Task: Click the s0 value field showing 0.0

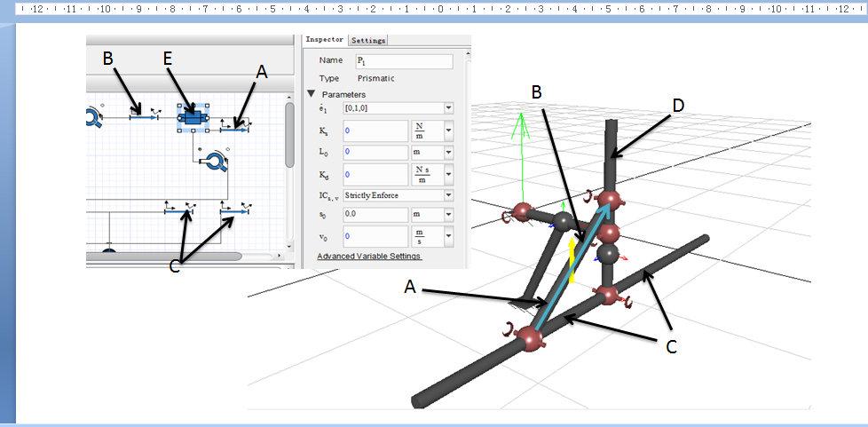Action: click(x=375, y=214)
